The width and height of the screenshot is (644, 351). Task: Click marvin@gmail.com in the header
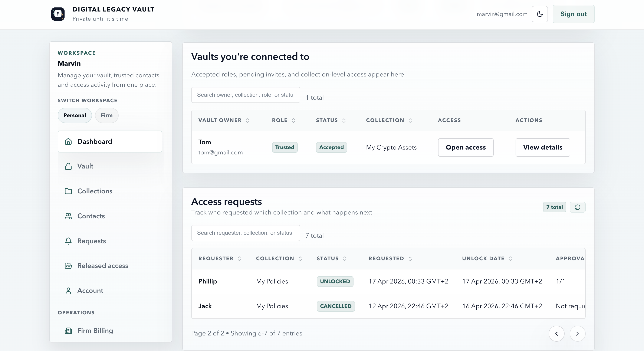click(502, 14)
